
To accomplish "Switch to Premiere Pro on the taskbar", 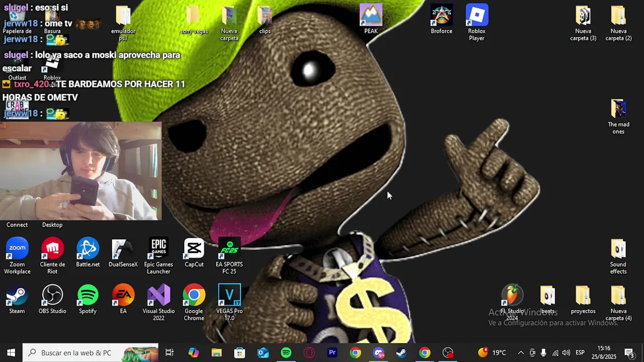I will (332, 352).
